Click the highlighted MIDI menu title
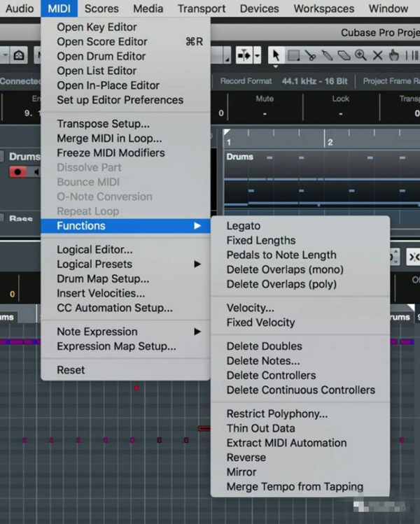Viewport: 420px width, 524px height. [x=59, y=8]
